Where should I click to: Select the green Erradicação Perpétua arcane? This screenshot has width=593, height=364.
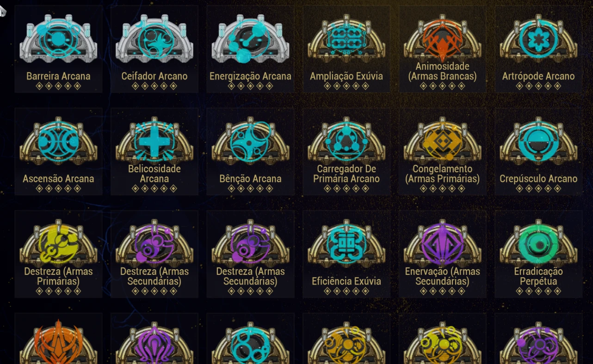[538, 254]
